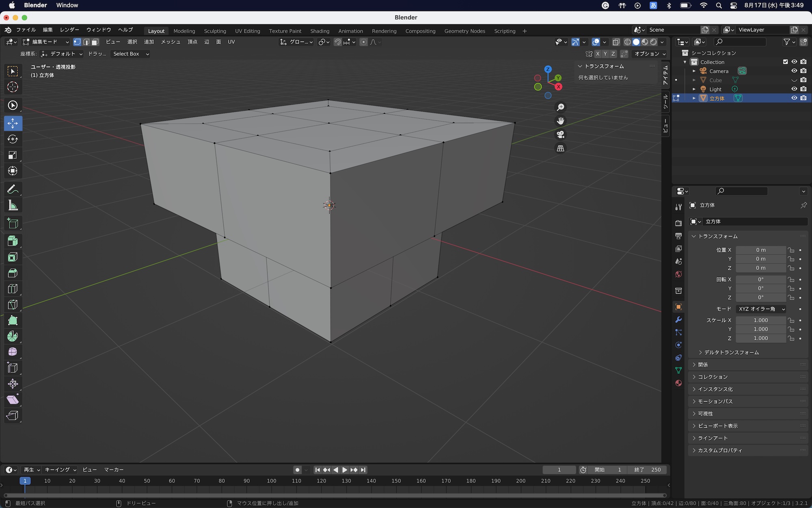
Task: Hide the Camera object in outliner
Action: (794, 71)
